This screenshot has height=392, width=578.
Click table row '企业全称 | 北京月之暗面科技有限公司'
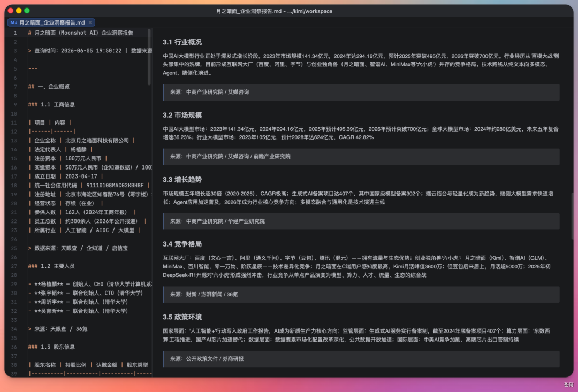[x=81, y=140]
